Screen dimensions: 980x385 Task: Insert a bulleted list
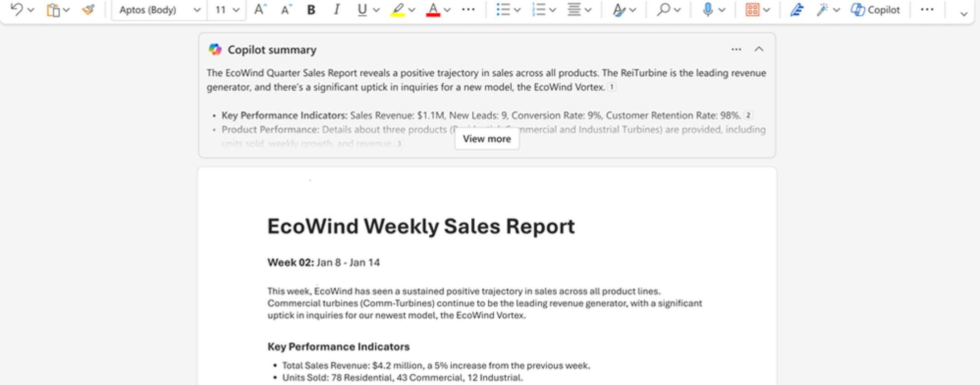point(503,10)
